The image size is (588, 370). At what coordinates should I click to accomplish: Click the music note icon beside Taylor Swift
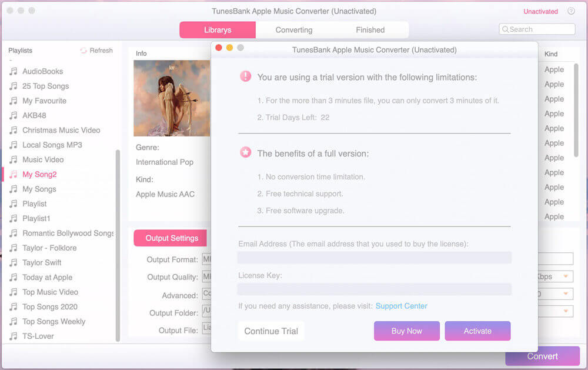tap(13, 263)
